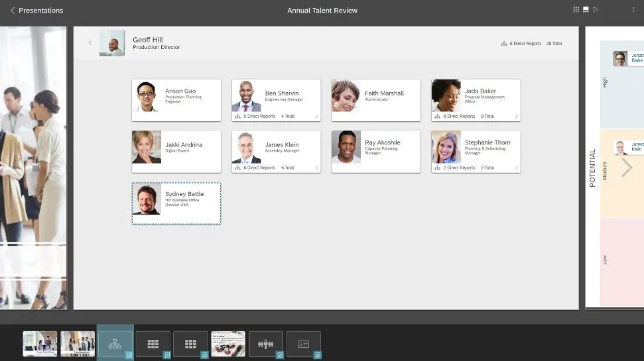Advance to next slide arrow
Screen dimensions: 644x361
pyautogui.click(x=627, y=168)
